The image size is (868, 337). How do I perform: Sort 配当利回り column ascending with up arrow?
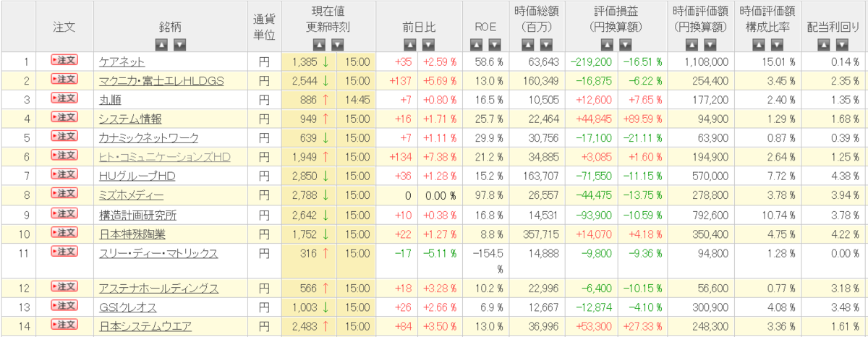click(x=823, y=44)
